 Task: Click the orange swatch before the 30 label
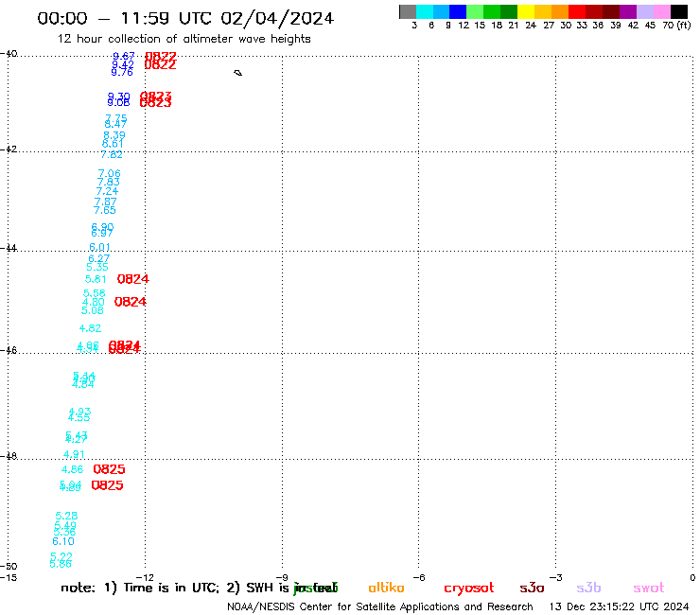pyautogui.click(x=560, y=11)
